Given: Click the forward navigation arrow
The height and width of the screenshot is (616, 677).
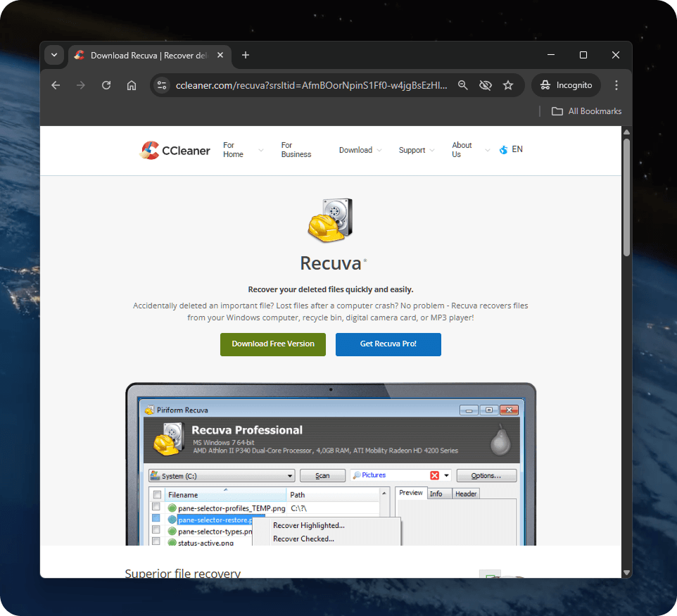Looking at the screenshot, I should click(81, 85).
